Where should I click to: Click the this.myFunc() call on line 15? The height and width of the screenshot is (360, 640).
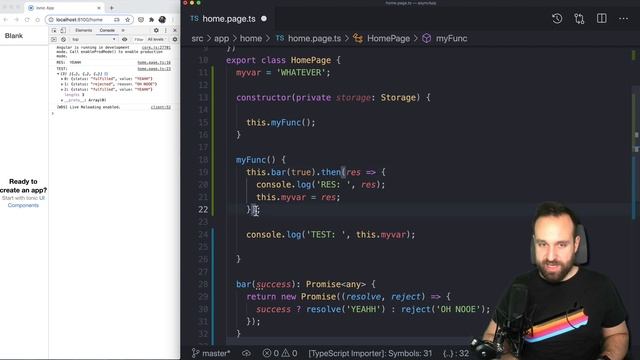(280, 122)
